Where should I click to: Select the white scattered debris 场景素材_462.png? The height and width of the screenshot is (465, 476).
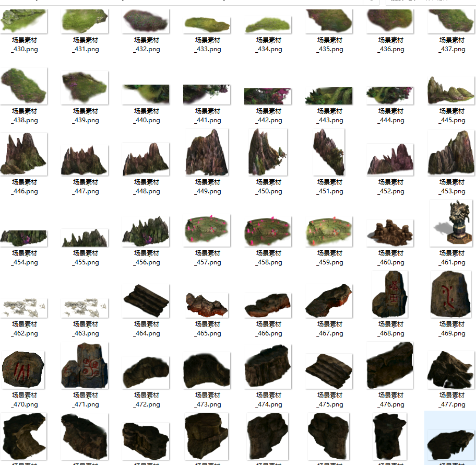(24, 307)
